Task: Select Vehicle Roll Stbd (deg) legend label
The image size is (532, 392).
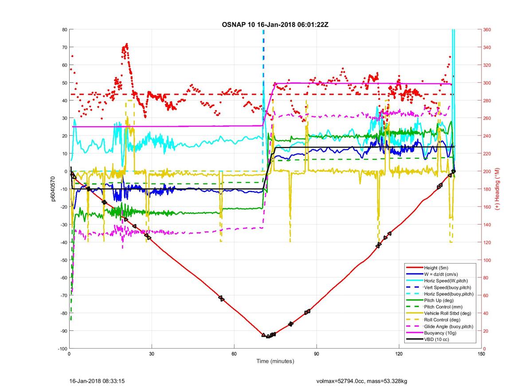Action: pyautogui.click(x=447, y=313)
